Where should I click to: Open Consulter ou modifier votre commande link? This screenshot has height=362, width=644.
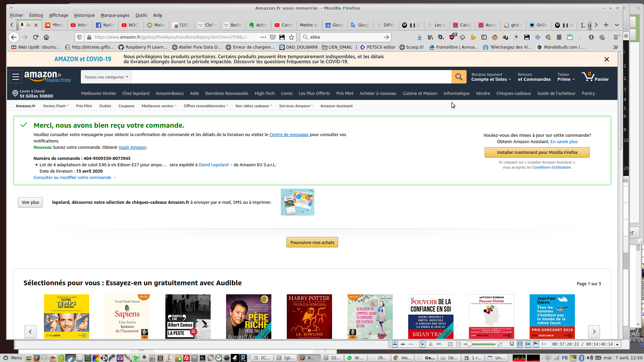72,178
